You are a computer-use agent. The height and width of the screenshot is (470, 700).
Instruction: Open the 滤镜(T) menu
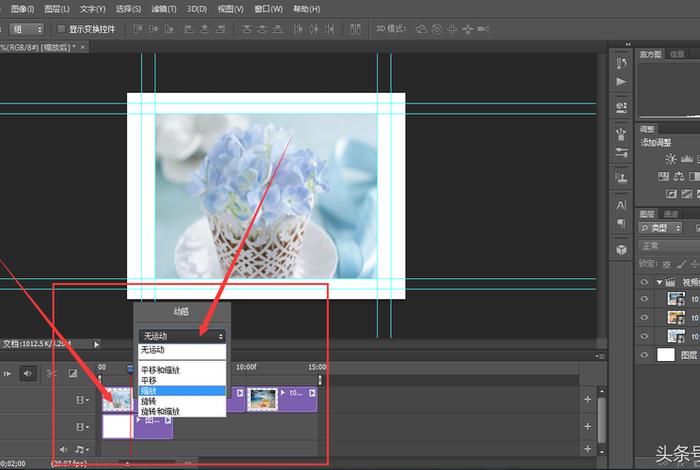[164, 8]
